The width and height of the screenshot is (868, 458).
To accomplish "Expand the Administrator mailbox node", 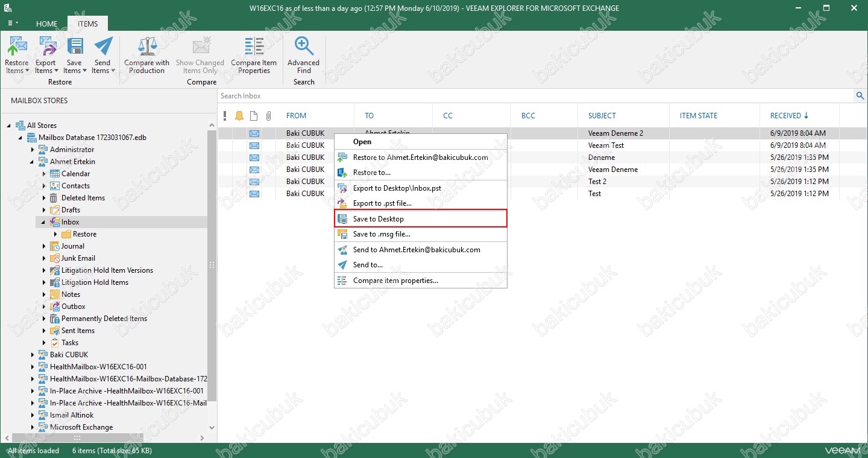I will [33, 150].
